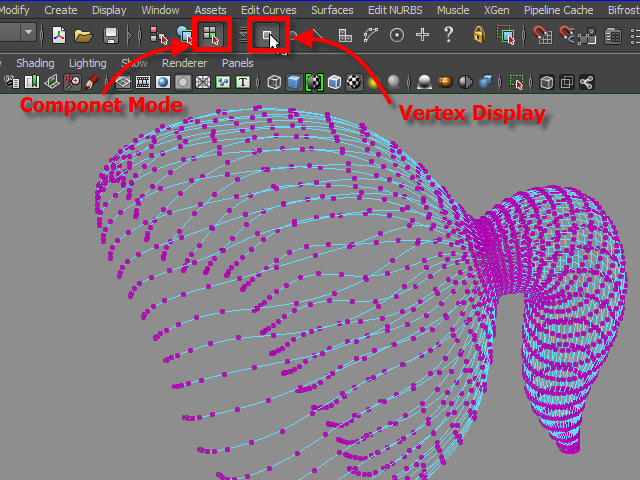Click the Lighting panel menu
640x480 pixels.
(x=87, y=63)
